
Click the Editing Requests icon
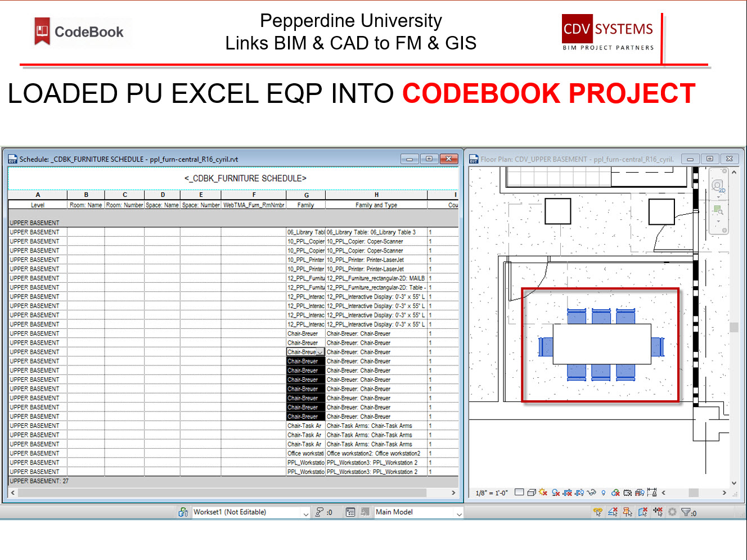click(x=319, y=512)
